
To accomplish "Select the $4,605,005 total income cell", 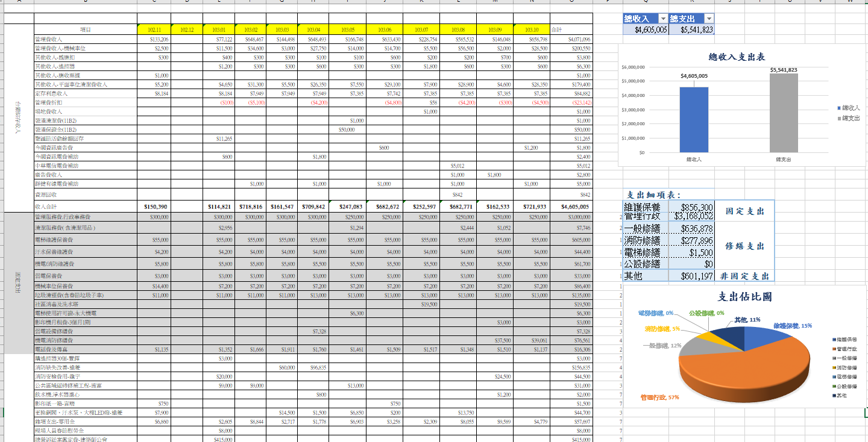I will click(x=645, y=29).
